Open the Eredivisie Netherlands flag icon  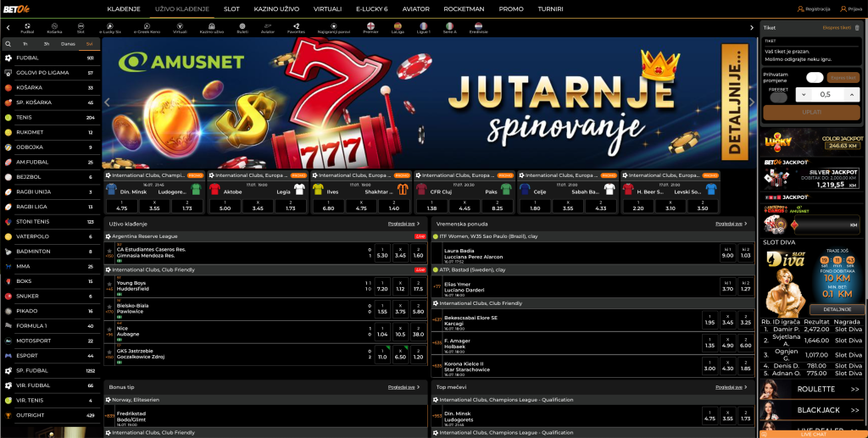pyautogui.click(x=478, y=25)
